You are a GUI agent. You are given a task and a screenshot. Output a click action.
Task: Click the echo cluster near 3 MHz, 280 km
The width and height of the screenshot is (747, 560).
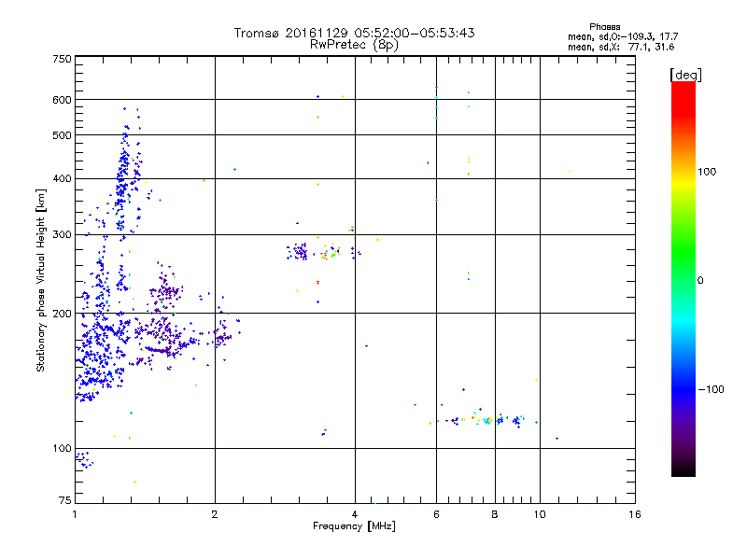click(298, 251)
